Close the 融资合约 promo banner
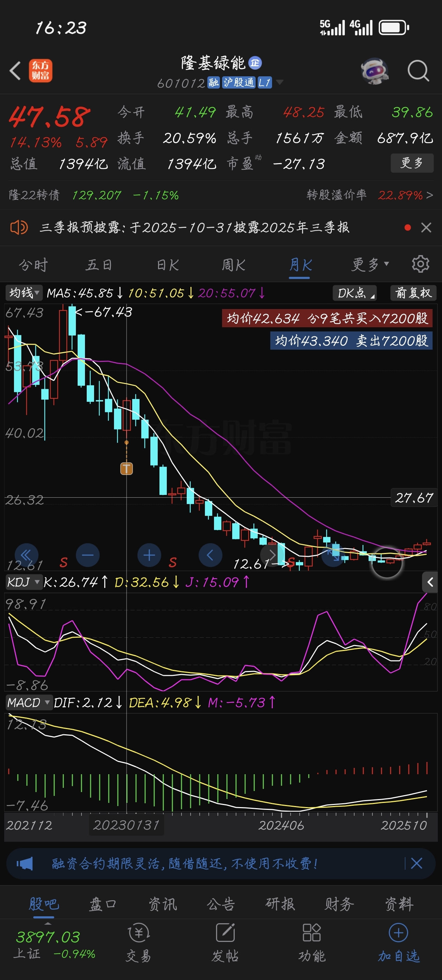442x980 pixels. (416, 863)
